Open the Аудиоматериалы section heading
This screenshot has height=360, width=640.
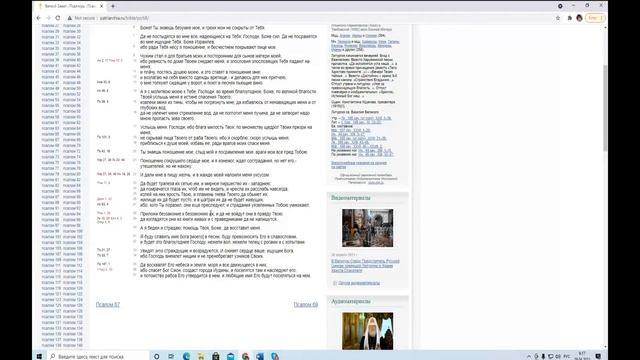(x=351, y=301)
